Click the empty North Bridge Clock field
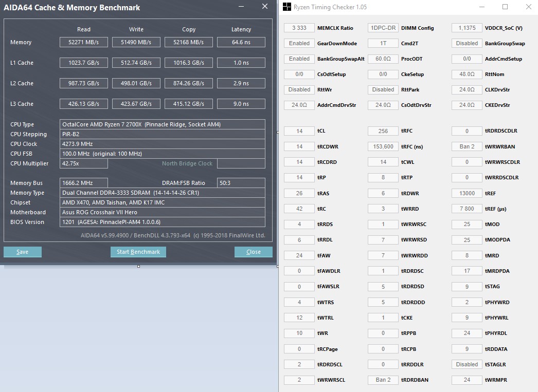Image resolution: width=538 pixels, height=392 pixels. [241, 163]
